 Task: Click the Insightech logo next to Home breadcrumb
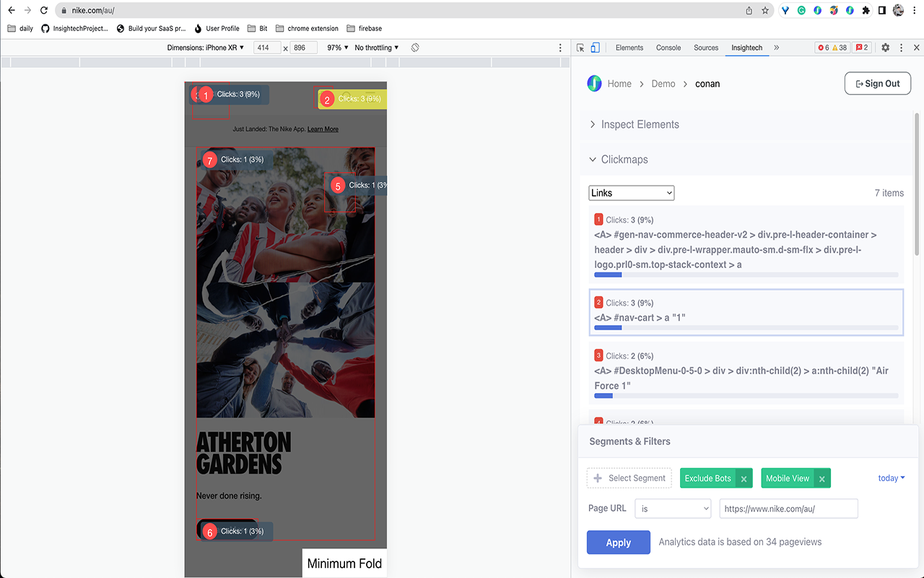[594, 83]
